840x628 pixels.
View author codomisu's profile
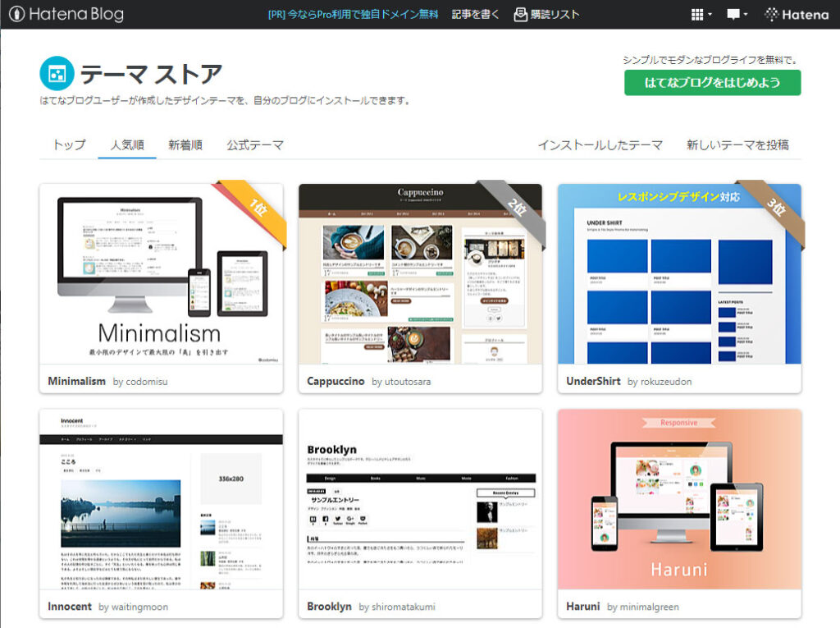click(146, 382)
